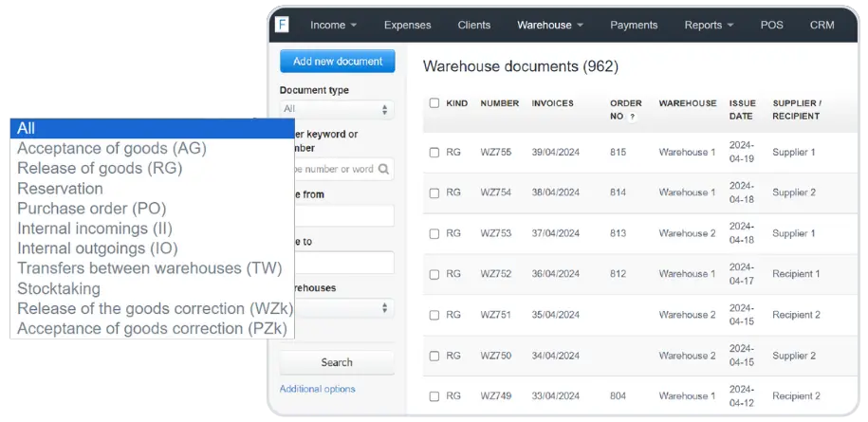Click the F logo home icon
868x422 pixels.
[282, 25]
